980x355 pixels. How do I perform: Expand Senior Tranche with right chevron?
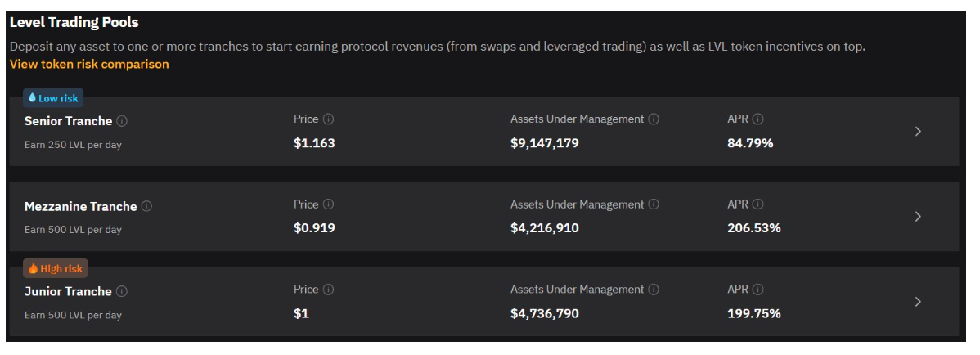pos(918,131)
